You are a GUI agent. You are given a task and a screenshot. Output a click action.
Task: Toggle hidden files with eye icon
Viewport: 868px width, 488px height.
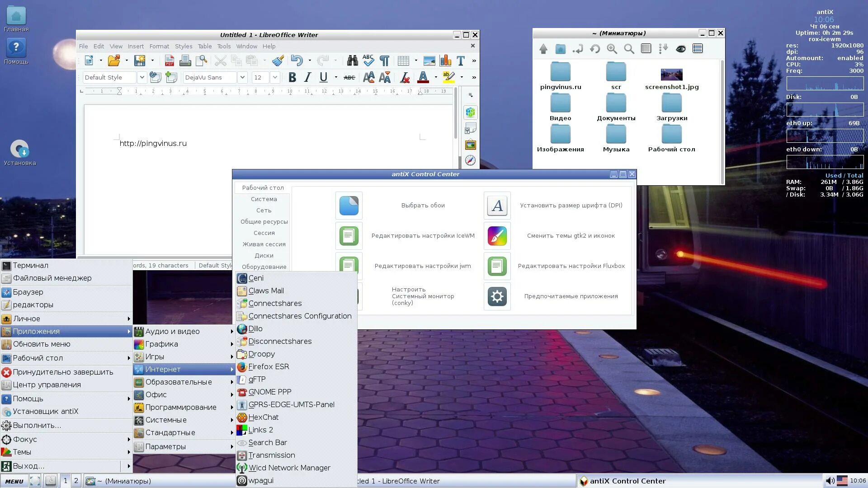point(680,49)
